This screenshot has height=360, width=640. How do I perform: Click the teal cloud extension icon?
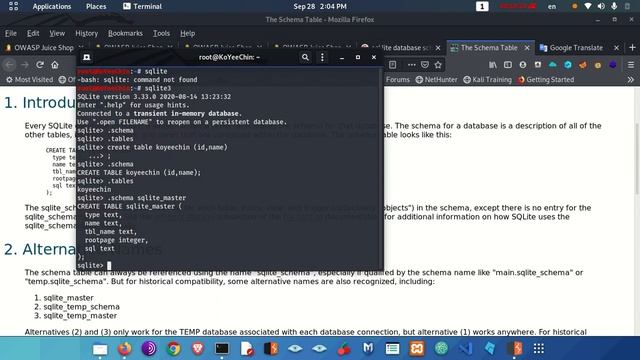coord(553,65)
